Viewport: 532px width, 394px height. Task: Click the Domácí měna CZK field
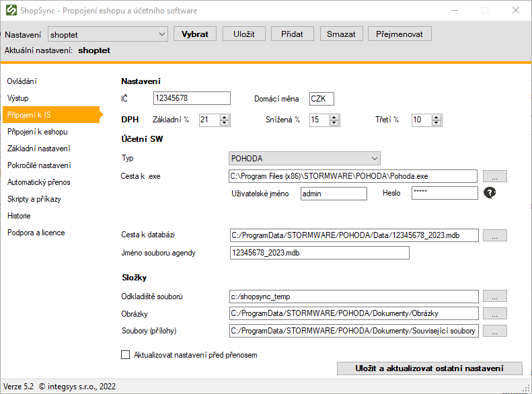(x=321, y=99)
